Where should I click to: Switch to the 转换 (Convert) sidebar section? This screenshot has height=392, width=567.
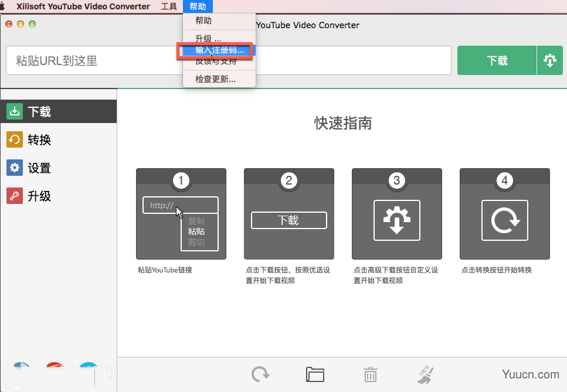point(32,139)
